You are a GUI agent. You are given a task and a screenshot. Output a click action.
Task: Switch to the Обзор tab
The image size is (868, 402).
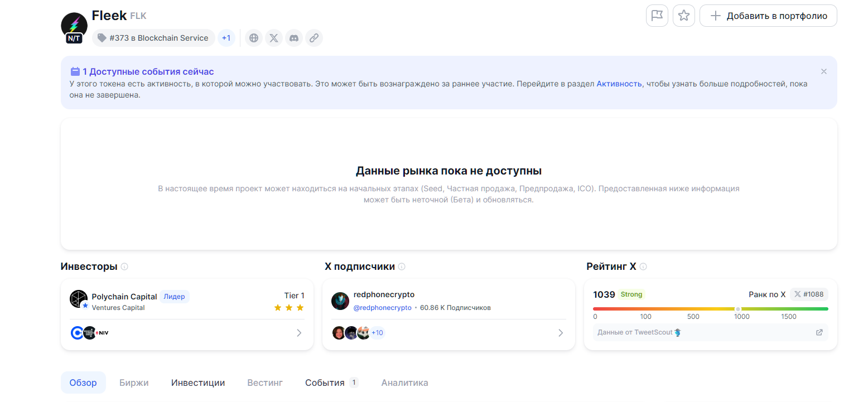click(83, 382)
